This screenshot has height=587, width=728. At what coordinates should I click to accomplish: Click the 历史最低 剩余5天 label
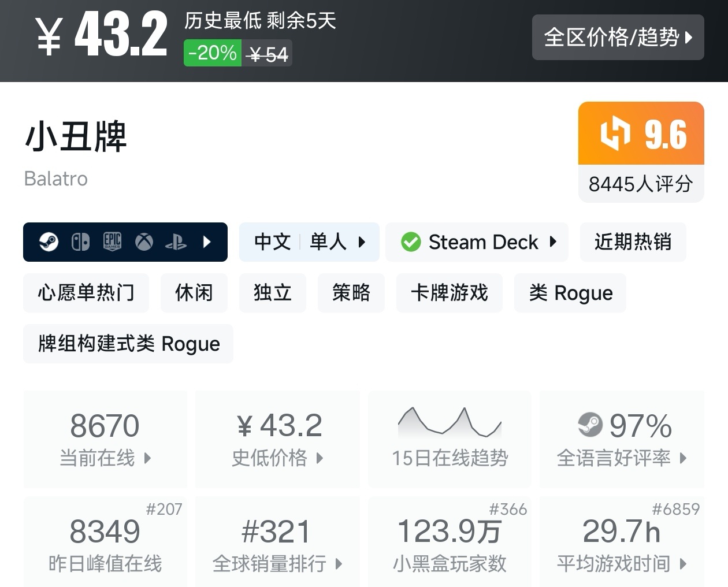(x=260, y=21)
